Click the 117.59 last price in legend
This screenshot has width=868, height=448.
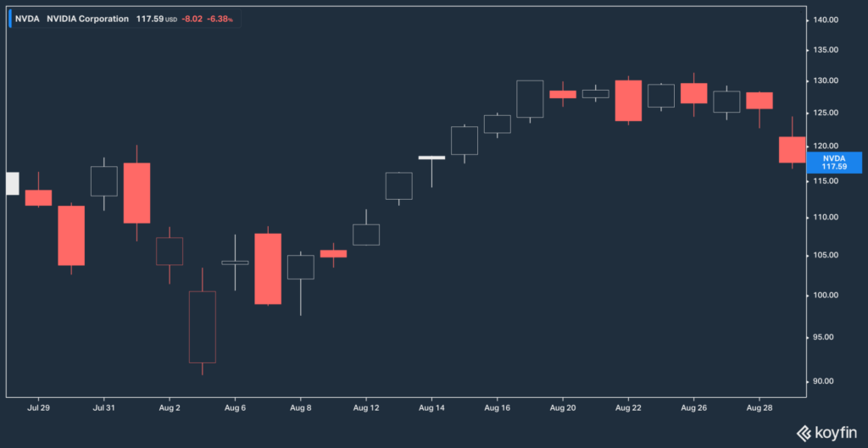pos(149,18)
